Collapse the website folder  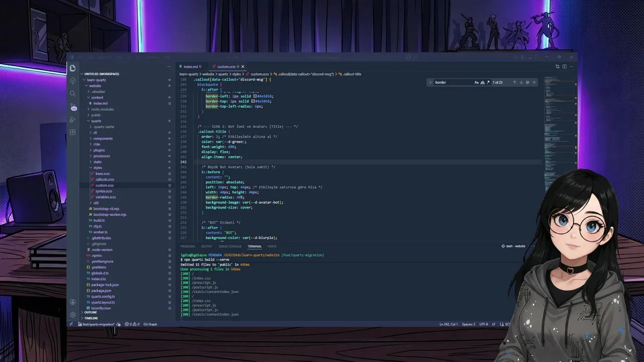coord(95,86)
